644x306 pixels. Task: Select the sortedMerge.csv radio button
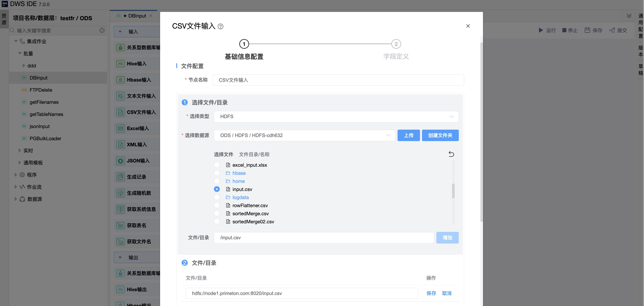tap(217, 214)
